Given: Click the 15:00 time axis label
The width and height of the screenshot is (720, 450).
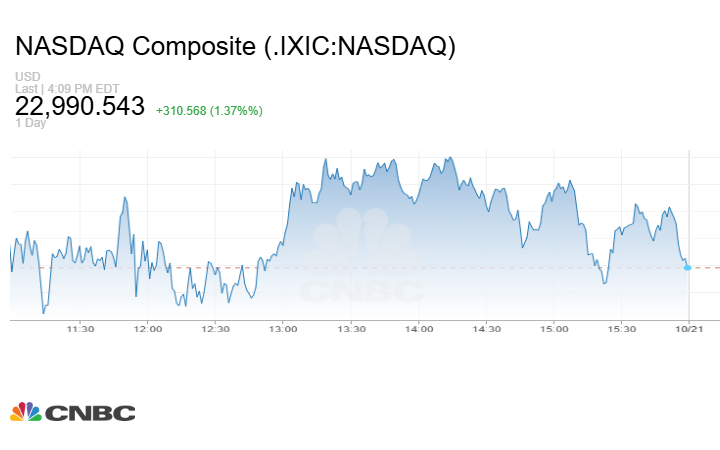Looking at the screenshot, I should 554,329.
